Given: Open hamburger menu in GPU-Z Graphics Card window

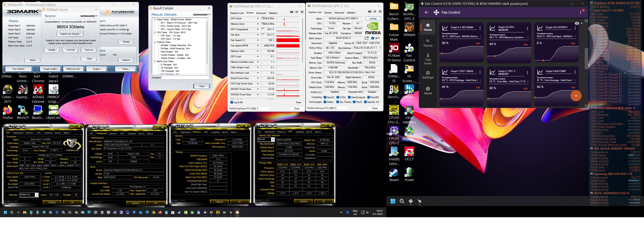Looking at the screenshot, I should pyautogui.click(x=380, y=12).
